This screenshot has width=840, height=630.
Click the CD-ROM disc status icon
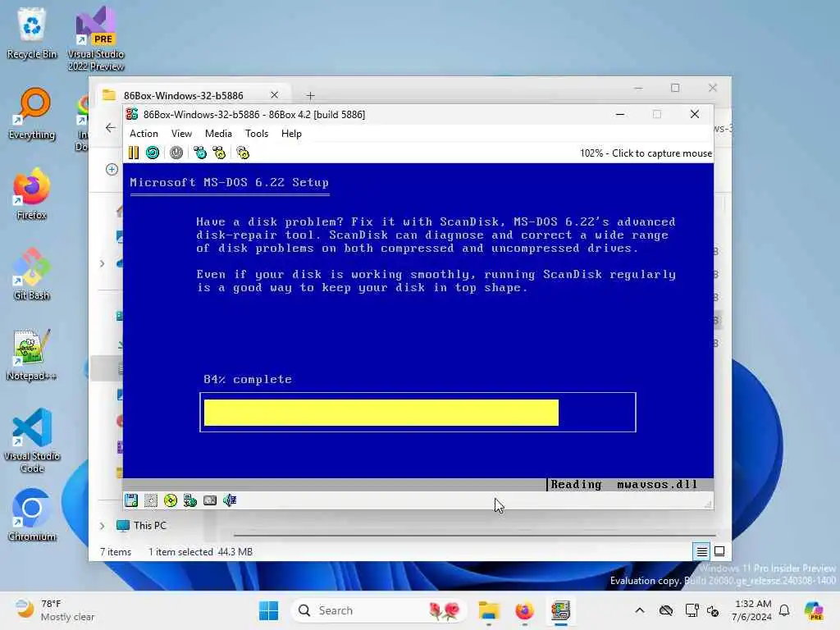point(171,500)
